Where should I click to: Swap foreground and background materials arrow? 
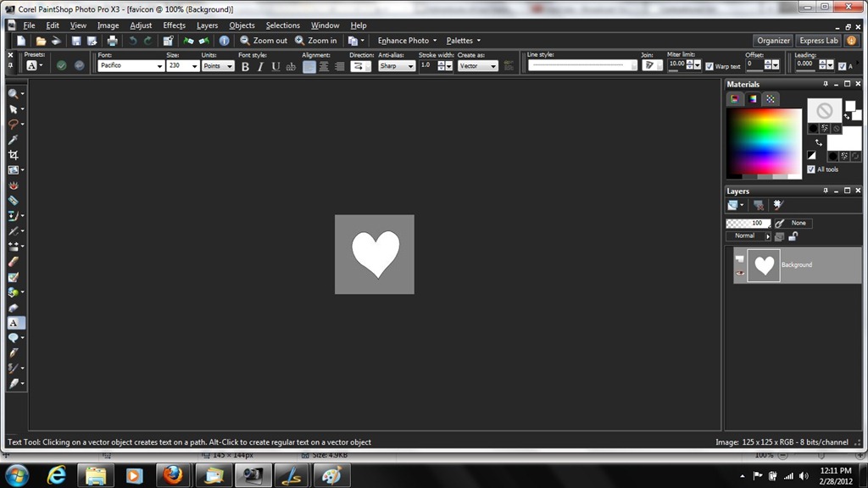819,142
